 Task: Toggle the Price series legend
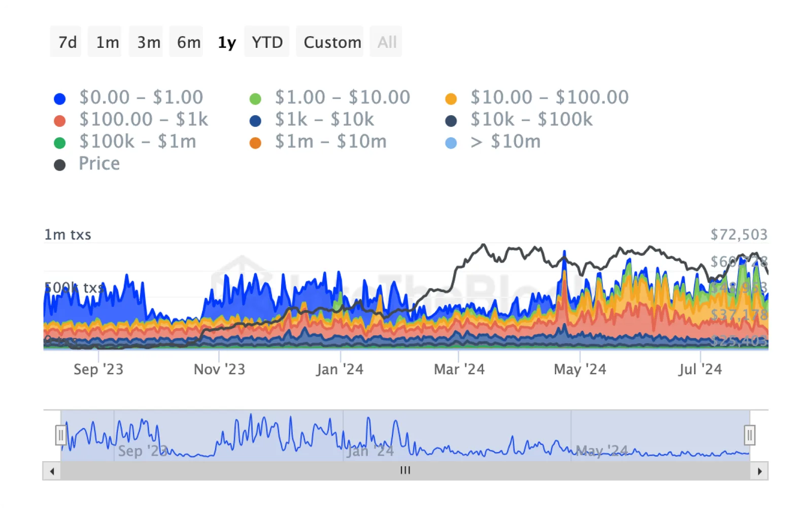click(87, 164)
